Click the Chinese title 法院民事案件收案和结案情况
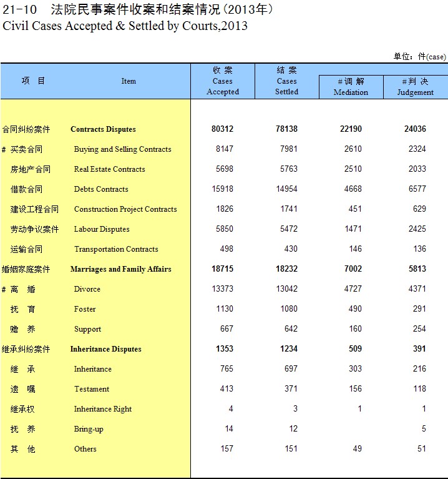This screenshot has height=479, width=448. click(135, 9)
